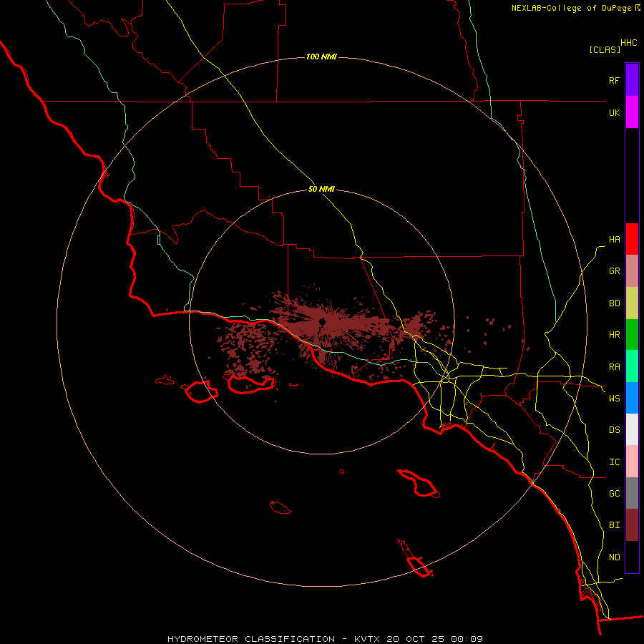Click the UK magenta legend color swatch

coord(632,112)
